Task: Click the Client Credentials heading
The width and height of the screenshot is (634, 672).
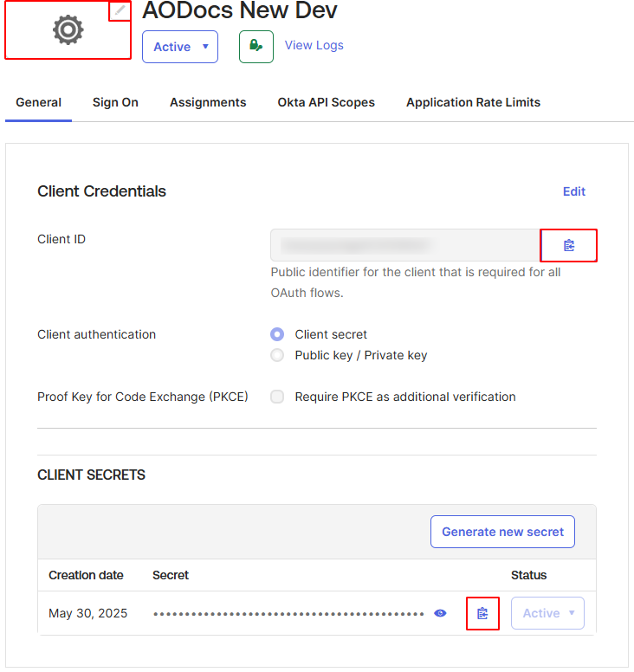Action: 101,191
